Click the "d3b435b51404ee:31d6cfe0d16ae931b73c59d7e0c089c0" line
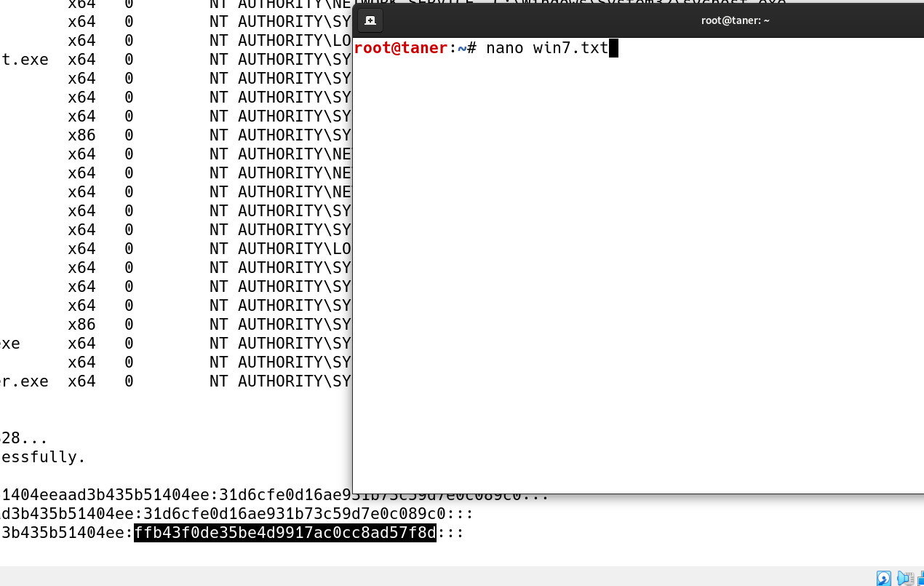924x586 pixels. (237, 514)
